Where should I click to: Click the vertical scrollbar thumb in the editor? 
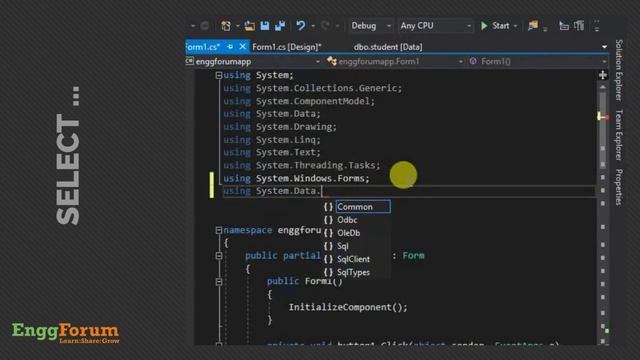point(603,130)
